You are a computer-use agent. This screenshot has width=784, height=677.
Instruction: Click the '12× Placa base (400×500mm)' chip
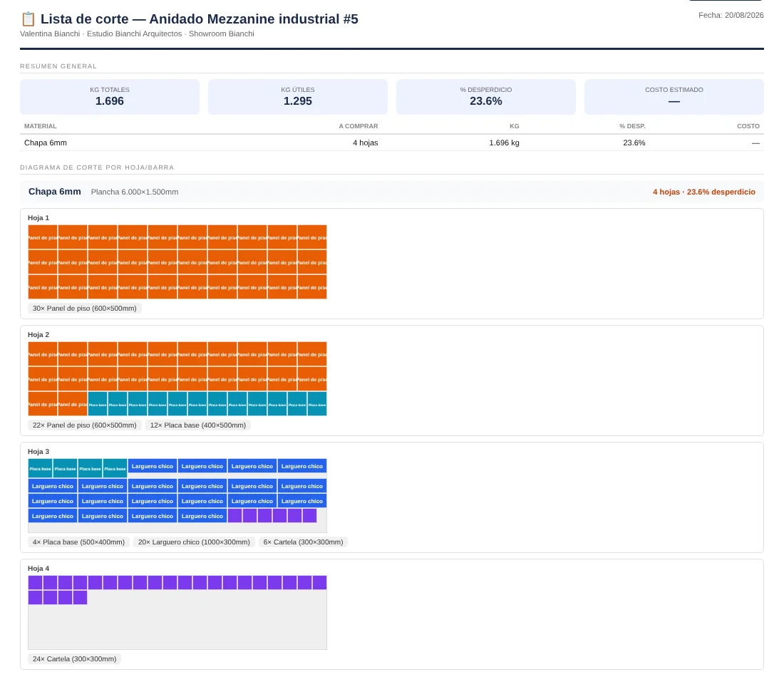pos(198,425)
